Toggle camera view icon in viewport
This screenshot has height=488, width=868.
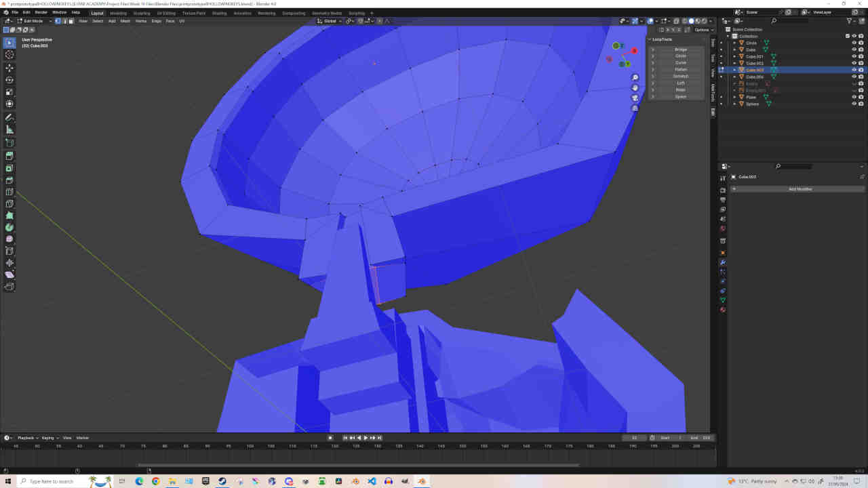635,98
